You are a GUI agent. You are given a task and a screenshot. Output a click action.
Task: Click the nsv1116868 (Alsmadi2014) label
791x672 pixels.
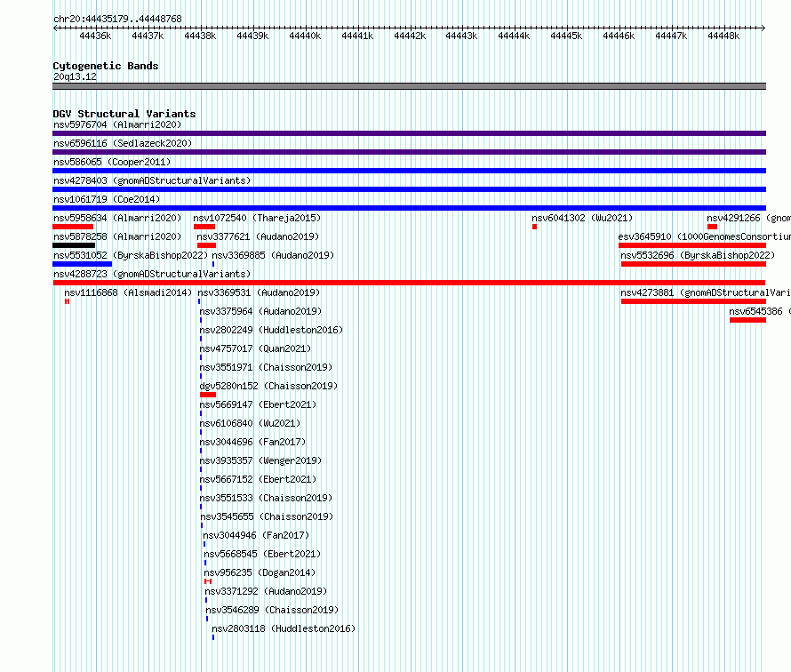click(128, 292)
